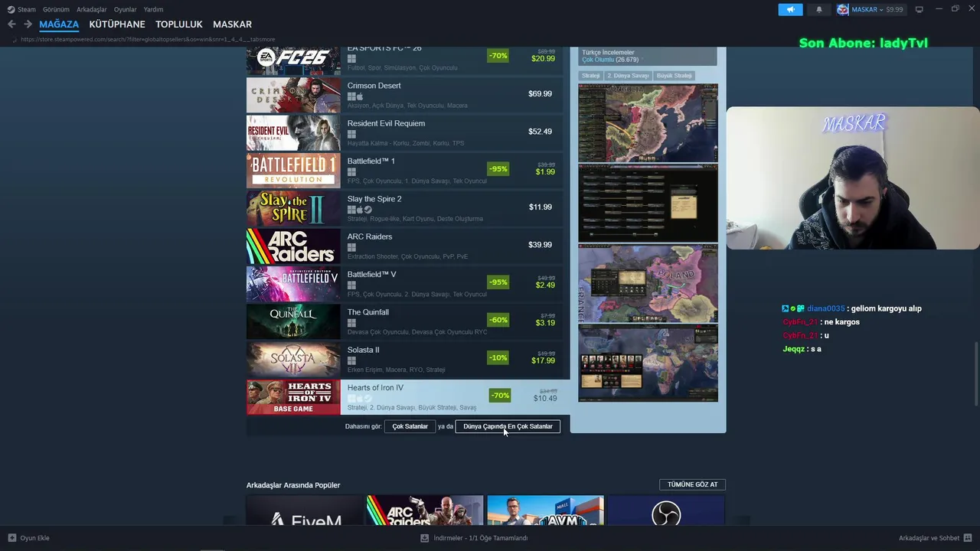Click the Büyük Strateji tag button
980x551 pixels.
click(x=674, y=76)
